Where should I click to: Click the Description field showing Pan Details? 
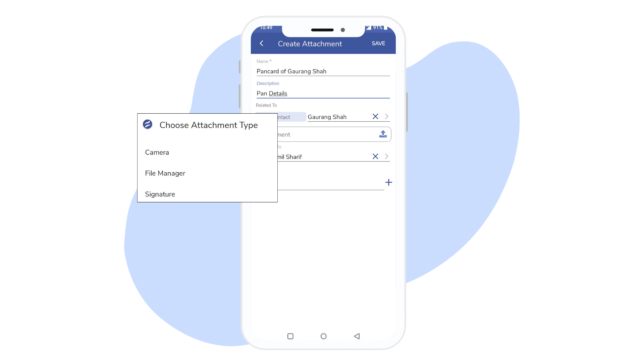click(322, 93)
